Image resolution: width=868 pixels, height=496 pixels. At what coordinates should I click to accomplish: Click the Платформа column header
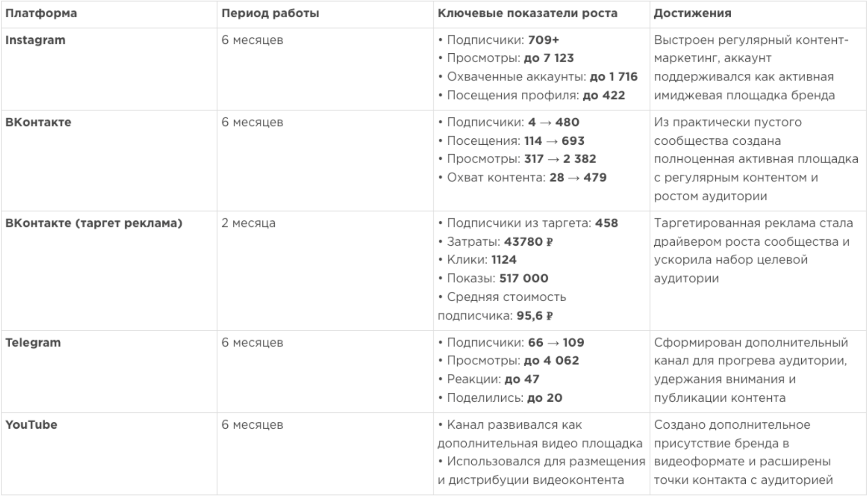41,14
